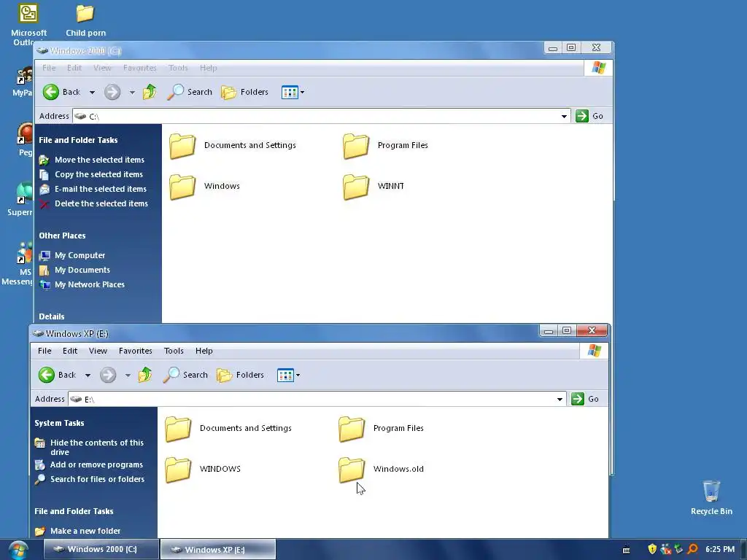Click Make a new folder link
747x560 pixels.
point(85,531)
